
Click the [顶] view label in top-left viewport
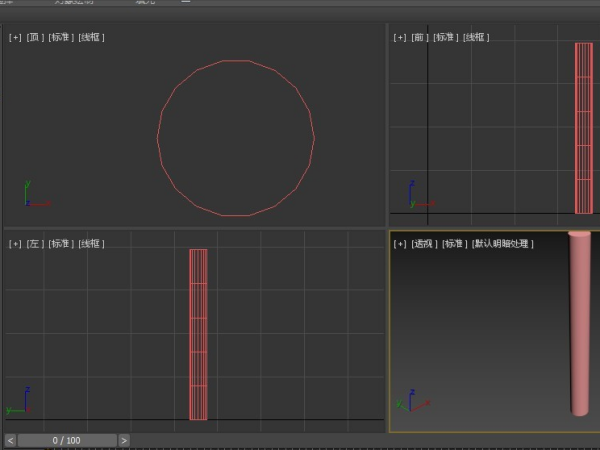pos(35,37)
